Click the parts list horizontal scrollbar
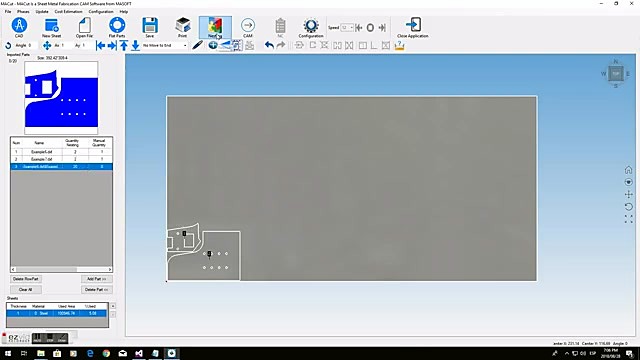Image resolution: width=640 pixels, height=360 pixels. pyautogui.click(x=61, y=269)
